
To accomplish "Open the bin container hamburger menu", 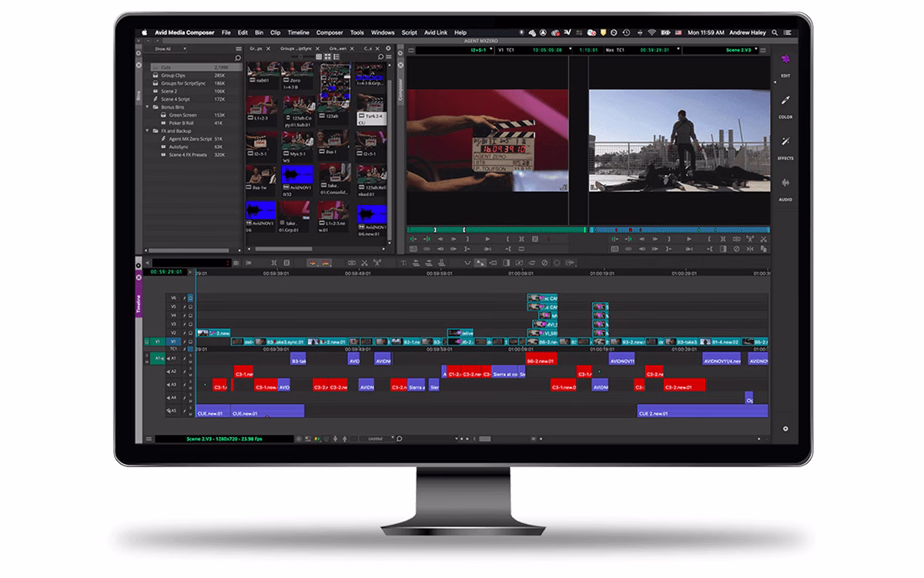I will (x=239, y=49).
